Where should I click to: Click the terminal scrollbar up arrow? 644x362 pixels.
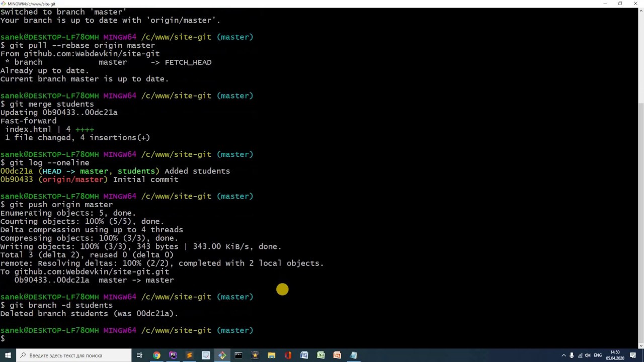pyautogui.click(x=641, y=11)
